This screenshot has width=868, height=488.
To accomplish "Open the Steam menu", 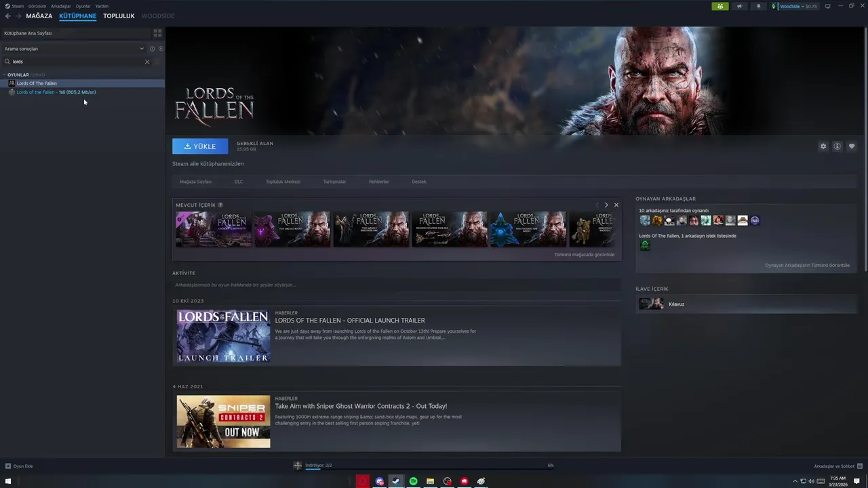I will (x=14, y=6).
